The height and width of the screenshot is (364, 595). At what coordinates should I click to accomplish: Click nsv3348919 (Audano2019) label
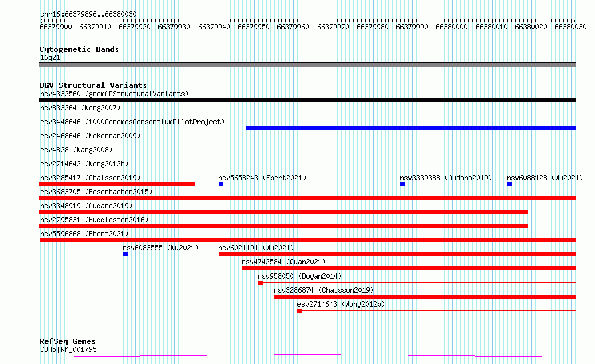pyautogui.click(x=86, y=206)
